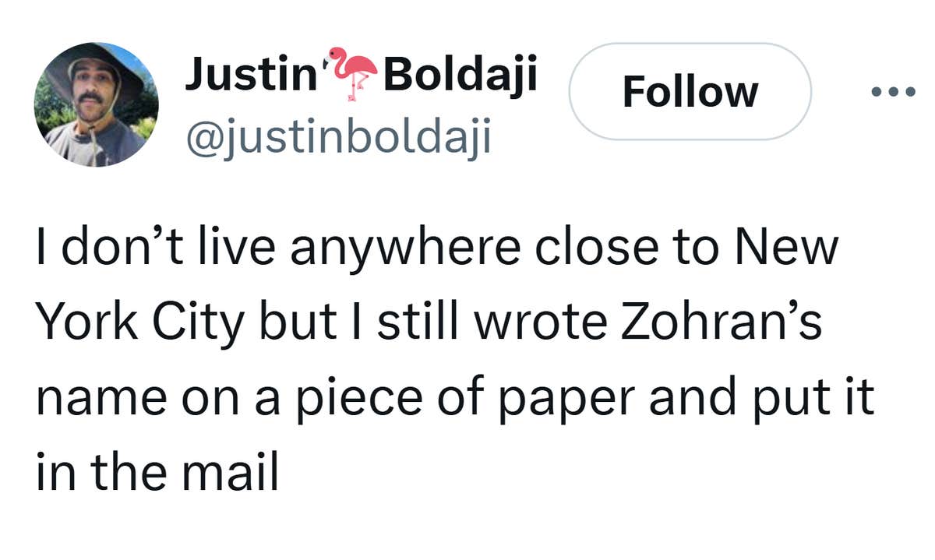Click the flamingo emoji in the display name
The height and width of the screenshot is (560, 935).
351,74
